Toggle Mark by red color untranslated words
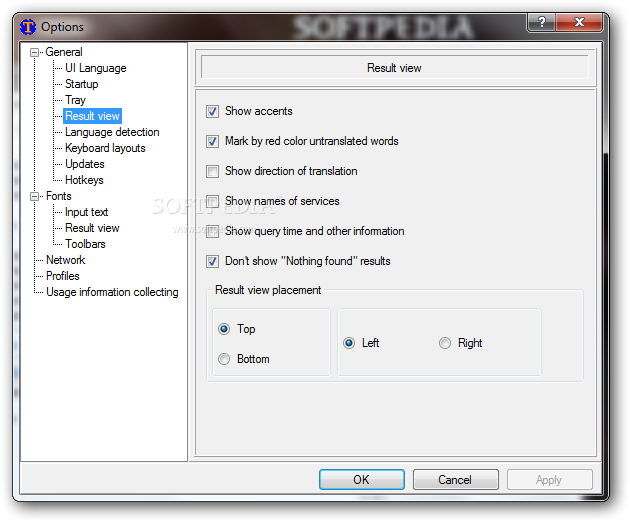Screen dimensions: 630x522 point(213,141)
